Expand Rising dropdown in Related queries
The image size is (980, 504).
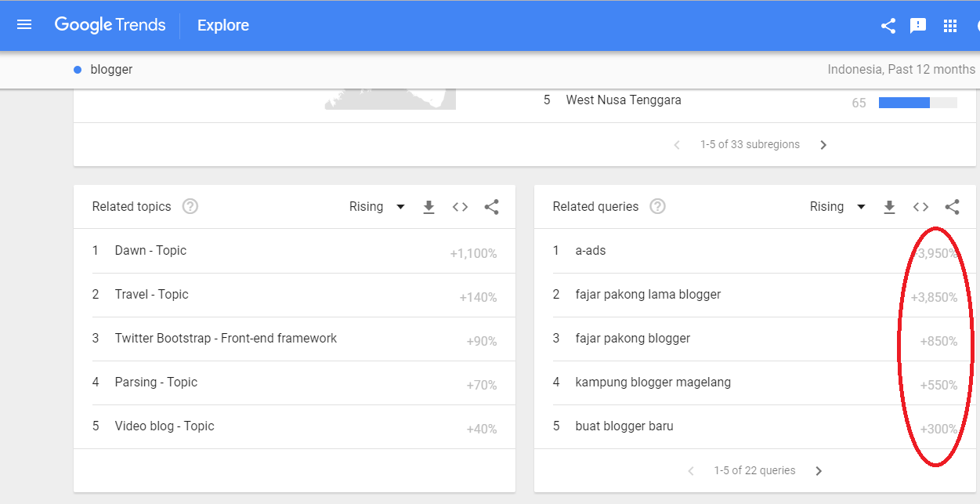pyautogui.click(x=837, y=207)
